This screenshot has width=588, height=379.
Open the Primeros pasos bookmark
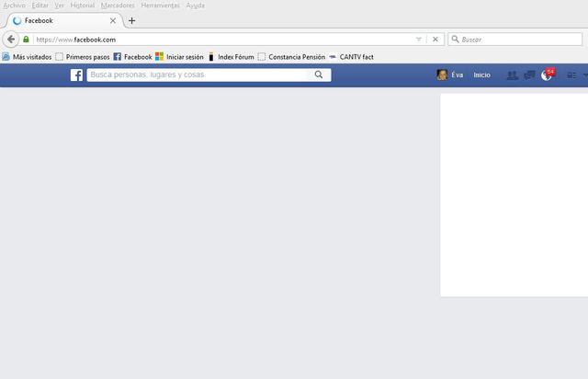click(x=83, y=57)
